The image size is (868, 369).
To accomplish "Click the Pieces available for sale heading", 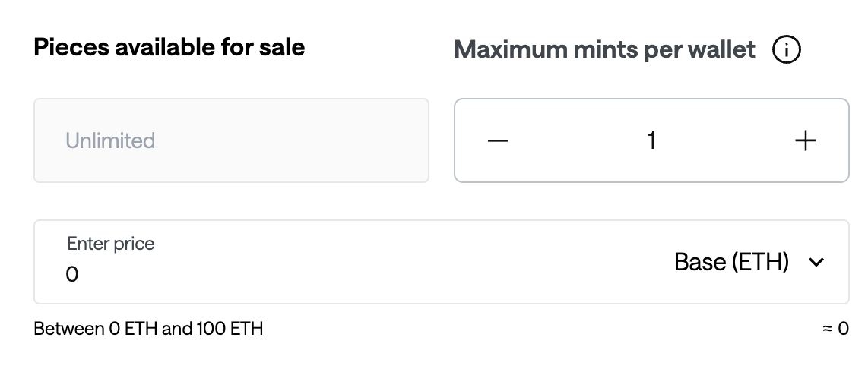I will [x=169, y=48].
